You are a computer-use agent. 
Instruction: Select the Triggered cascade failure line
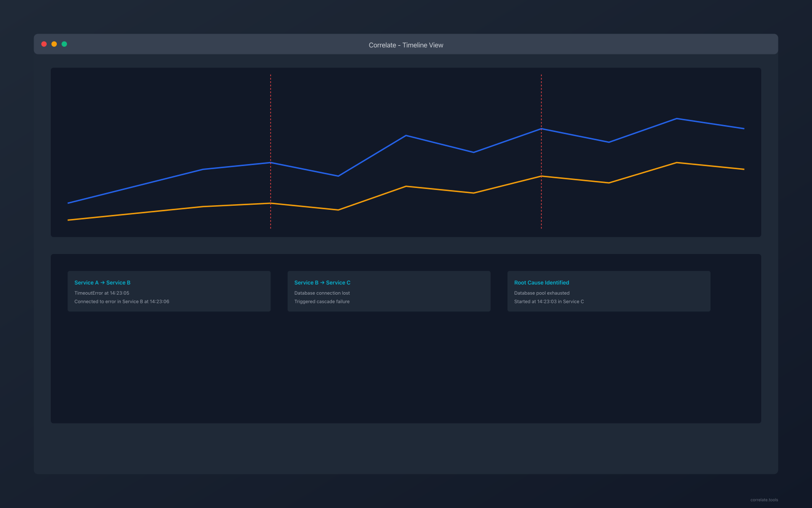tap(322, 302)
